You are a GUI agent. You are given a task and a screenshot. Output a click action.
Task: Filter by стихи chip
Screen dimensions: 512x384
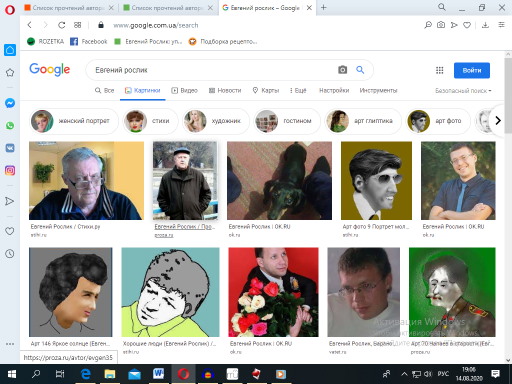pos(150,121)
